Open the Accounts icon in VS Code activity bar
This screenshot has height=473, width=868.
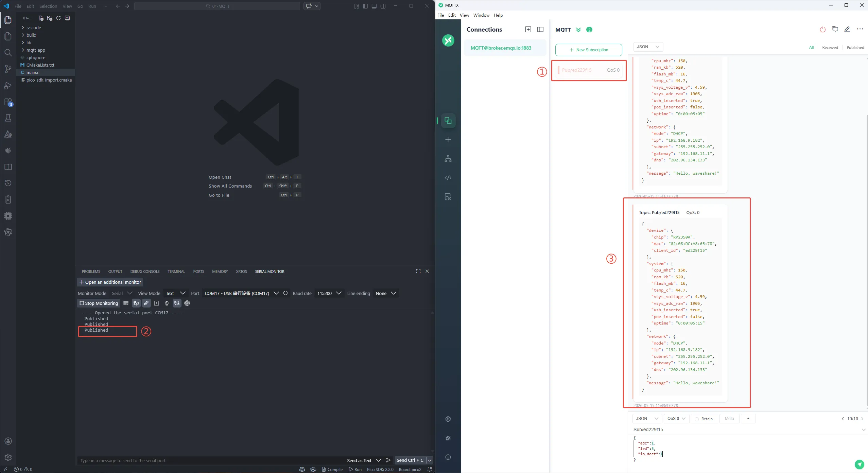[x=8, y=441]
